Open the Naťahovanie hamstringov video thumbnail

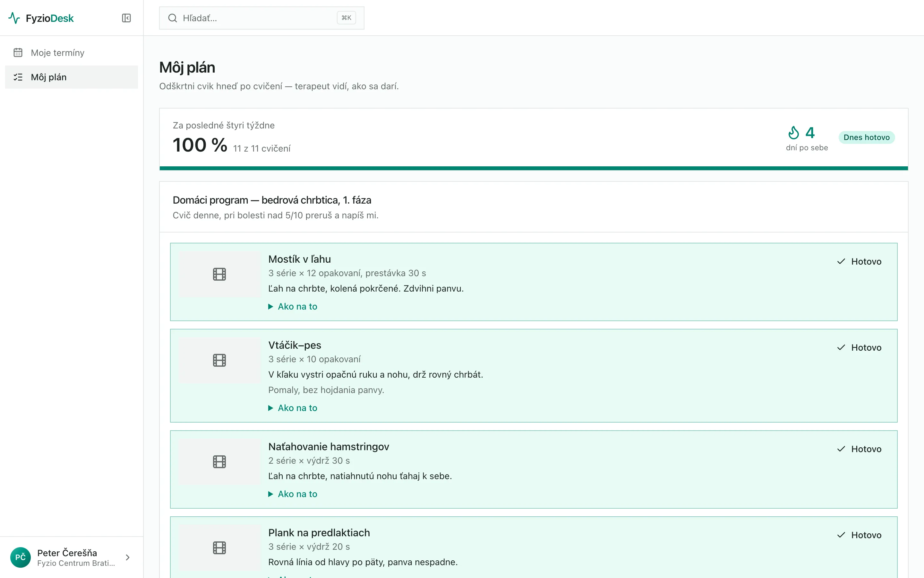pyautogui.click(x=219, y=462)
